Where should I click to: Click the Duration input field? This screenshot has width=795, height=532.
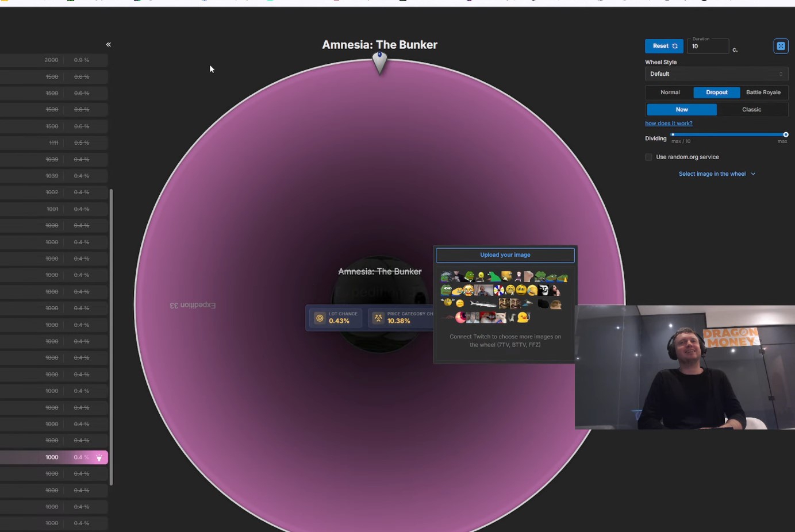[x=708, y=46]
